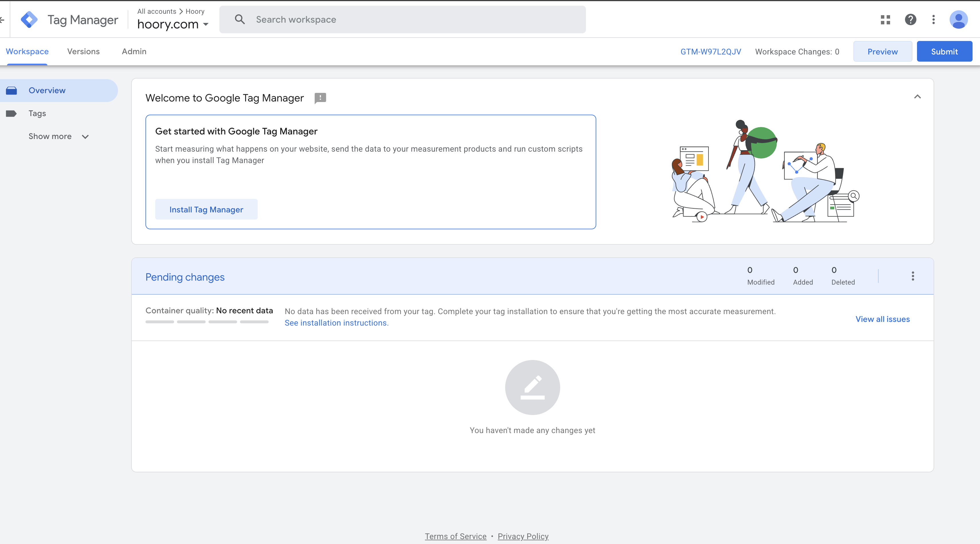Open Privacy Policy link
The image size is (980, 544).
523,536
